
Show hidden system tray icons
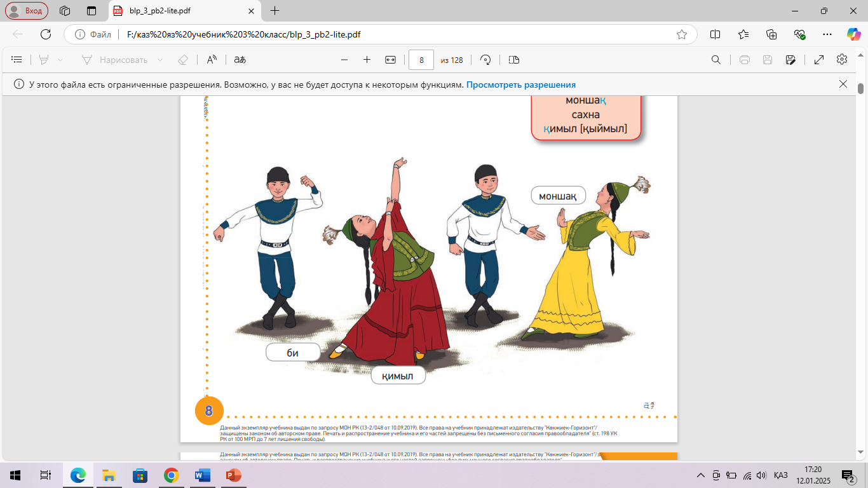pyautogui.click(x=701, y=475)
